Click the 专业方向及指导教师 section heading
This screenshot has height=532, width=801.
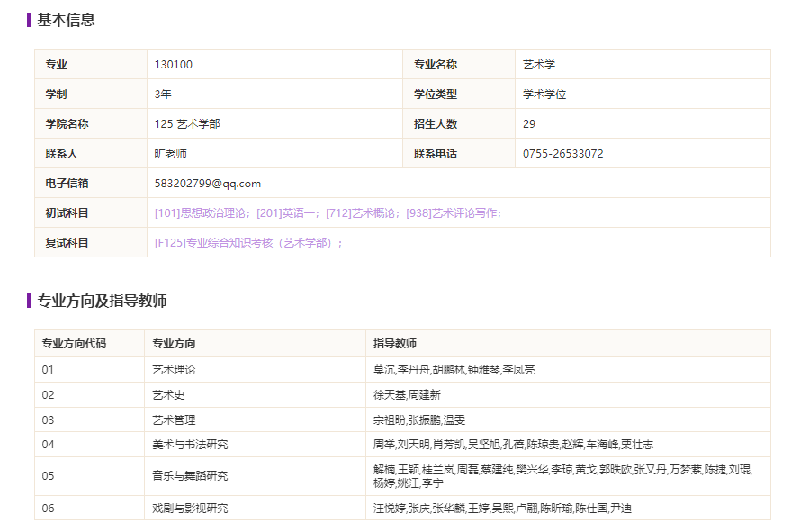click(x=102, y=301)
